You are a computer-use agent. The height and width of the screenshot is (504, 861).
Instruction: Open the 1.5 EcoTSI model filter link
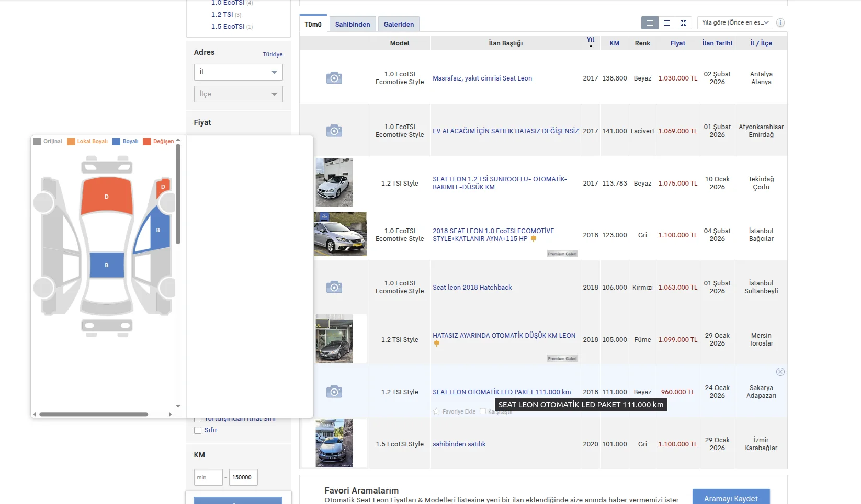point(228,27)
